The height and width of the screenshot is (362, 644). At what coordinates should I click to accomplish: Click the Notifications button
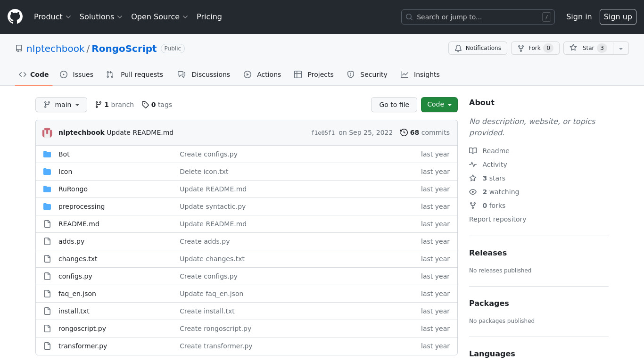[478, 48]
